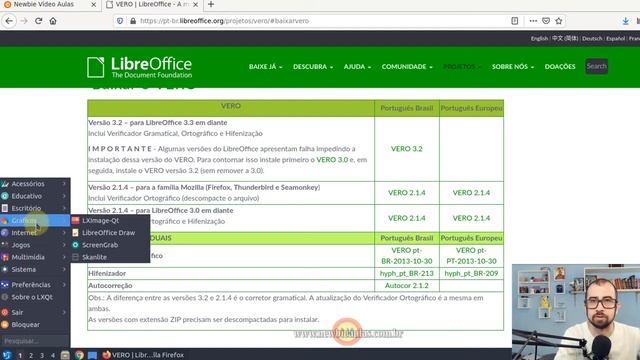Image resolution: width=640 pixels, height=360 pixels.
Task: Switch to virtual desktop 4
Action: [53, 356]
